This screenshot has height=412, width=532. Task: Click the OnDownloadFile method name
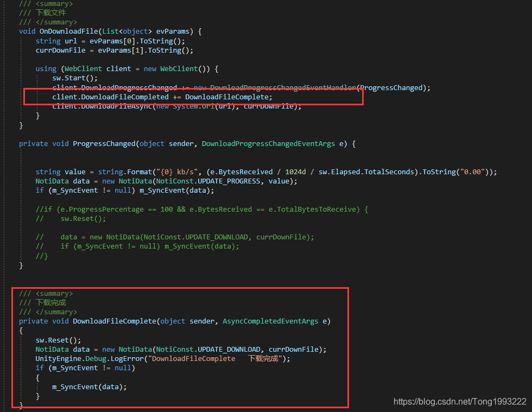tap(69, 31)
